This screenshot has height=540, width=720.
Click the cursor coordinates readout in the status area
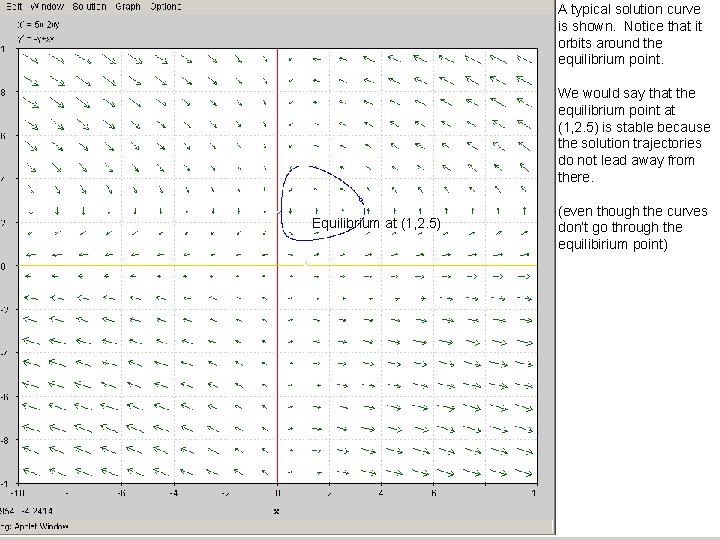[x=26, y=511]
